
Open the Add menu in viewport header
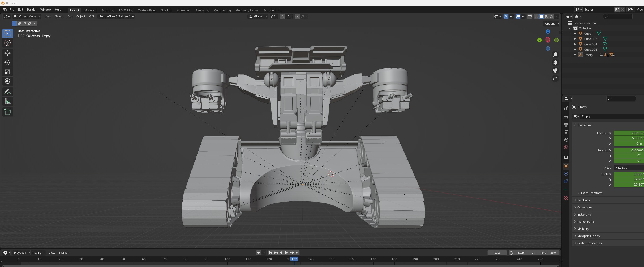[70, 16]
